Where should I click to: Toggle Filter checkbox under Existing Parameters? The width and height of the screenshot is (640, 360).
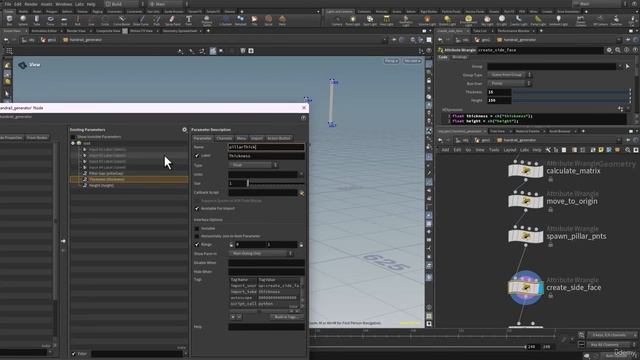[73, 354]
